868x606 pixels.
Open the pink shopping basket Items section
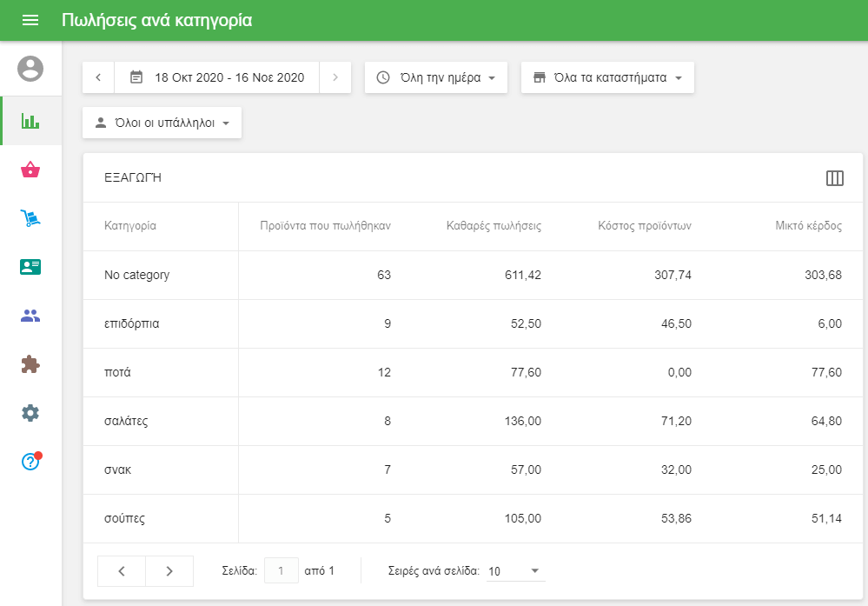click(30, 170)
